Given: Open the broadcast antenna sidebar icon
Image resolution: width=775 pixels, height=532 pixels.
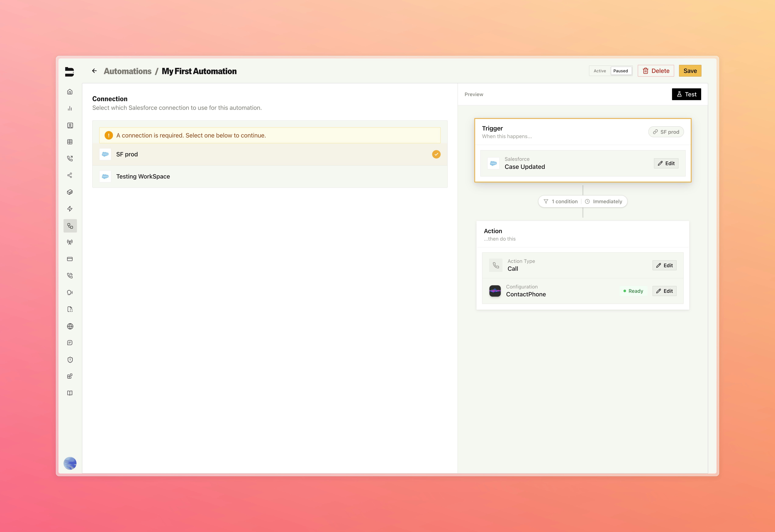Looking at the screenshot, I should coord(70,242).
